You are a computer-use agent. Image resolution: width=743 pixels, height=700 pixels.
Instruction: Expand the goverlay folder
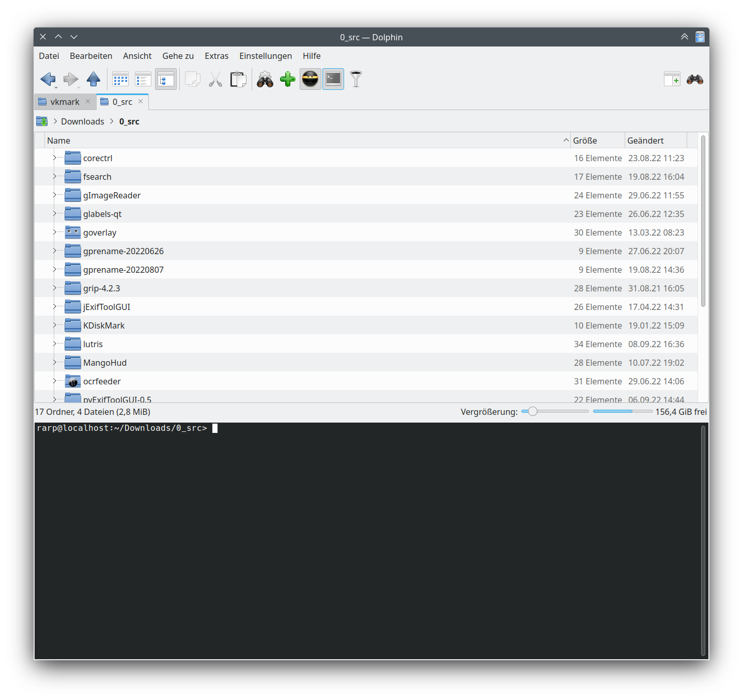click(x=54, y=232)
